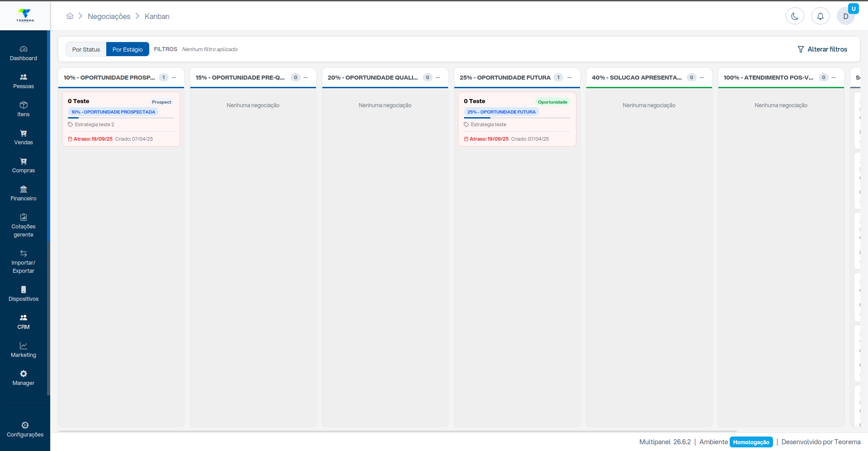Collapse the 10% Oportunidade Prospectada column
The image size is (868, 451).
[x=174, y=77]
